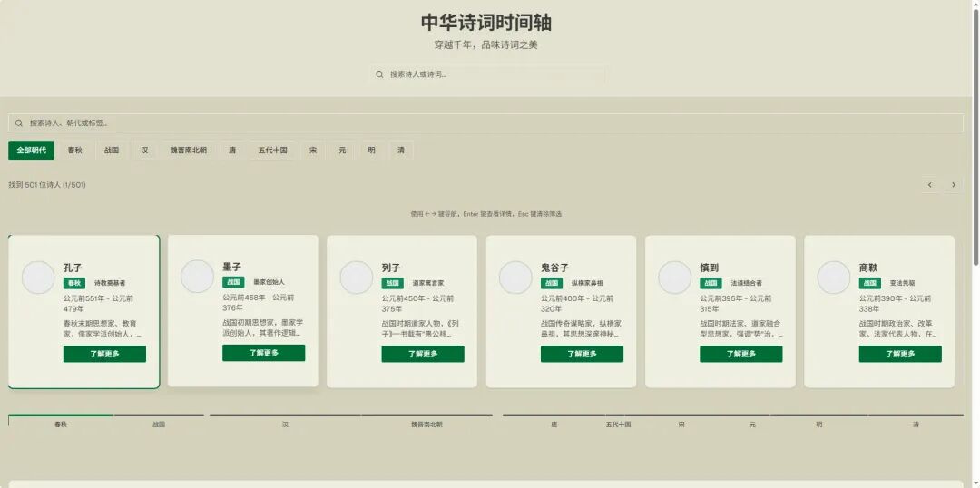
Task: Click the magnifier icon in the header search box
Action: coord(378,74)
